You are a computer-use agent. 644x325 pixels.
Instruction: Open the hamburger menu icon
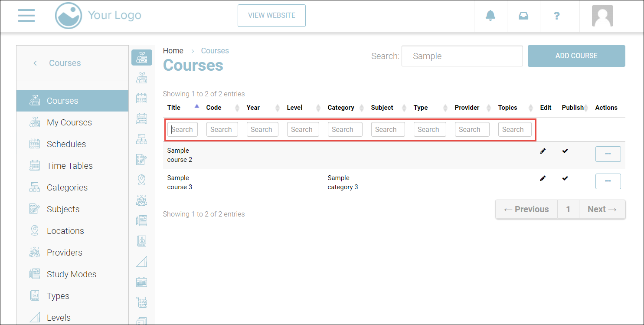(26, 16)
